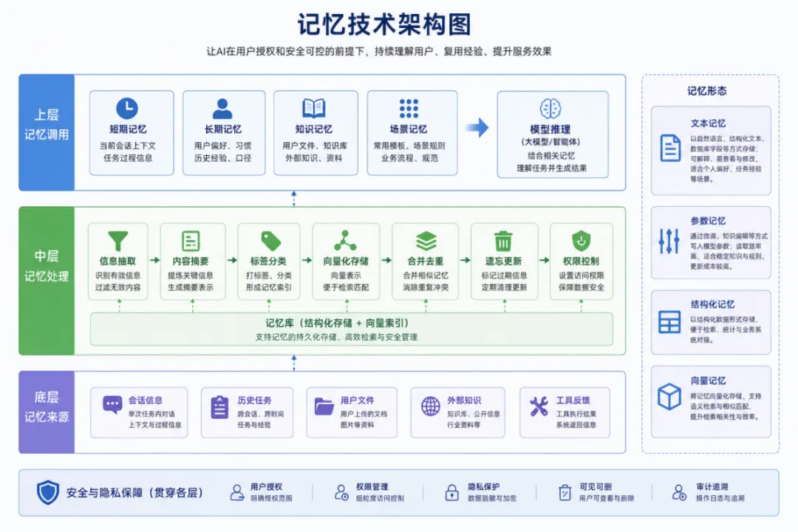
Task: Click the text 结合相关记忆
Action: tap(551, 155)
